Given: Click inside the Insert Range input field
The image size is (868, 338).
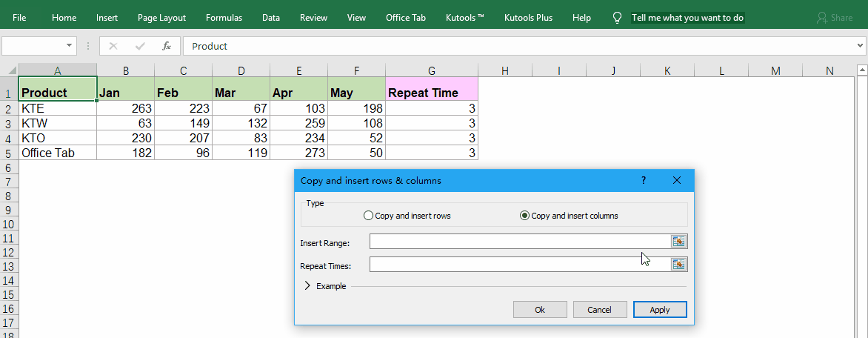Looking at the screenshot, I should coord(518,242).
